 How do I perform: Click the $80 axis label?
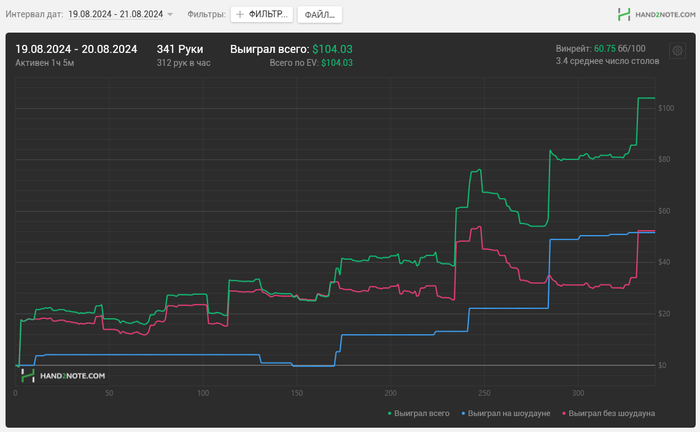point(664,159)
